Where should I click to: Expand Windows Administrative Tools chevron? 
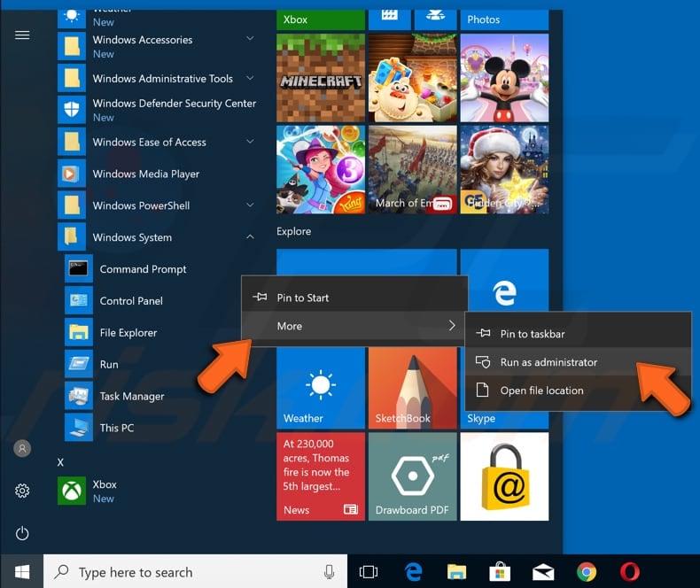[x=251, y=78]
